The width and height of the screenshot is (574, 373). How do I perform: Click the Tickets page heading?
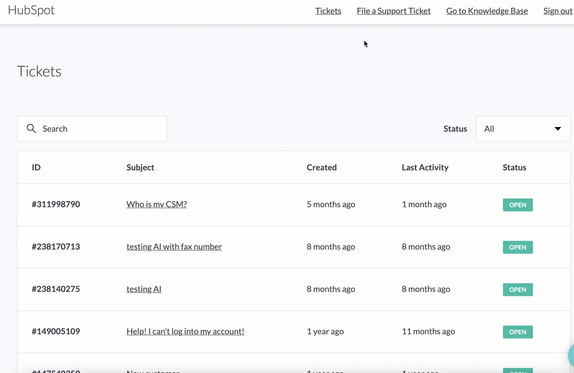[x=39, y=71]
